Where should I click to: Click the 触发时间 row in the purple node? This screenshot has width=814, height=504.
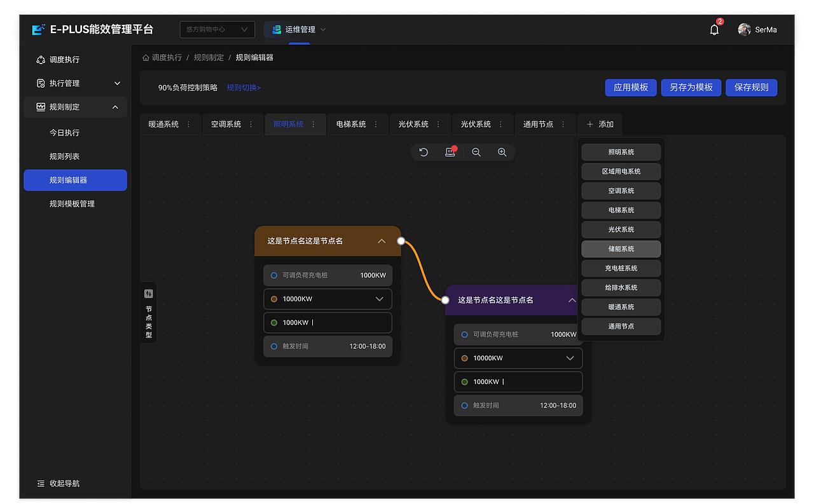[518, 405]
